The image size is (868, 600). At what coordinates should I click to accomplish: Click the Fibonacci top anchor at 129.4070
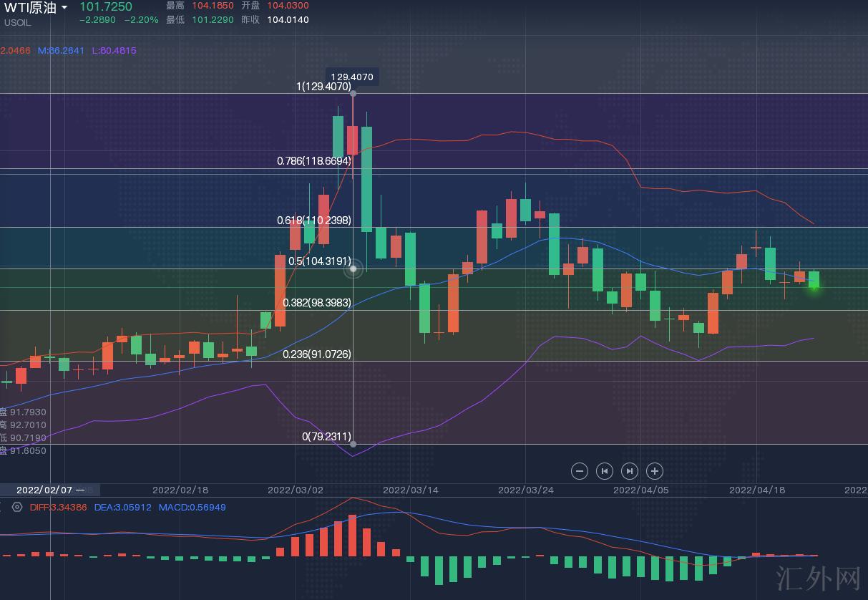point(353,93)
